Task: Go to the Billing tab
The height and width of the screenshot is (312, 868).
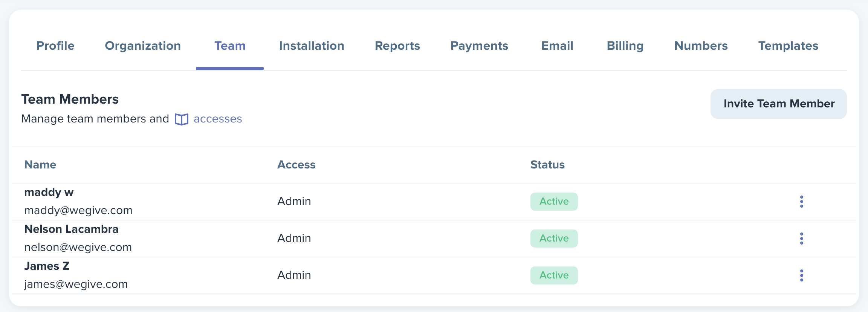Action: 625,46
